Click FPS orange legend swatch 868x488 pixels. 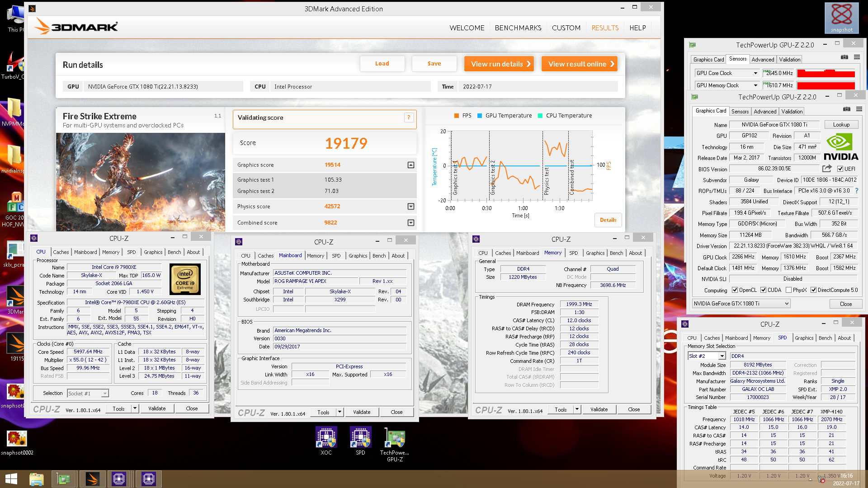pyautogui.click(x=457, y=116)
